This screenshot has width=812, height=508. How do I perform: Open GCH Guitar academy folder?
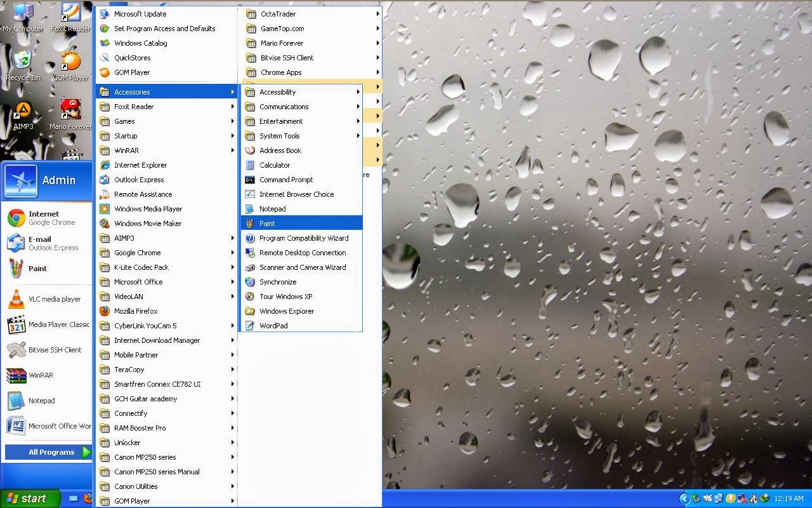[166, 399]
